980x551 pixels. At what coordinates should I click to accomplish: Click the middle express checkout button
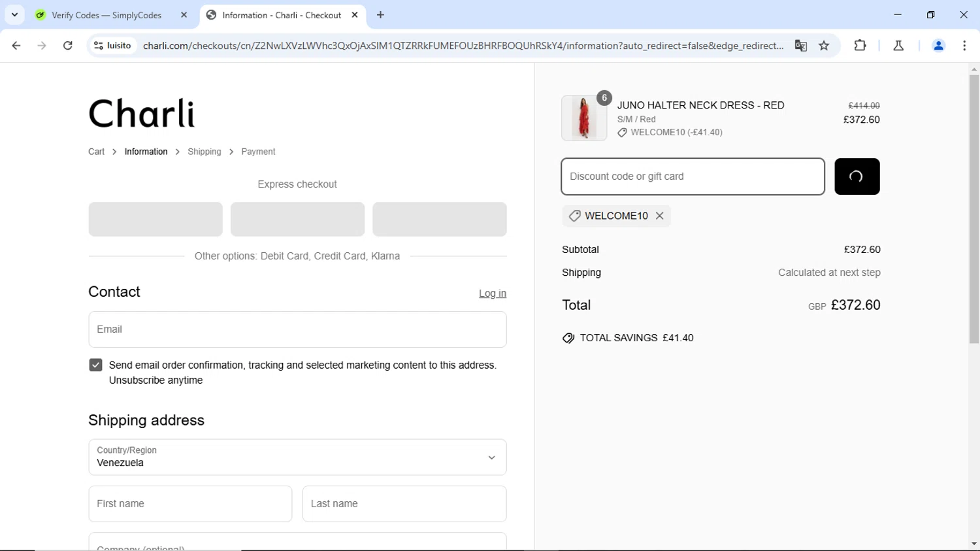(297, 219)
